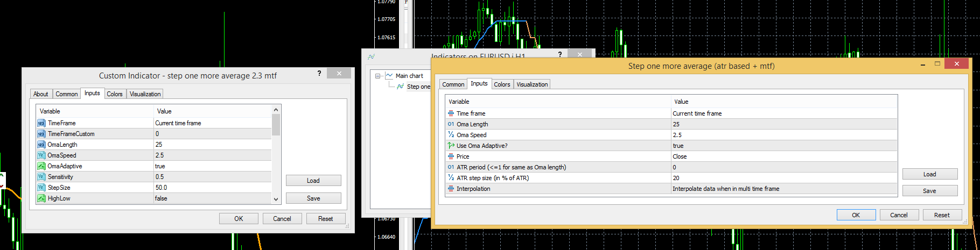The image size is (980, 250).
Task: Reset inputs in Step one more average
Action: 942,215
